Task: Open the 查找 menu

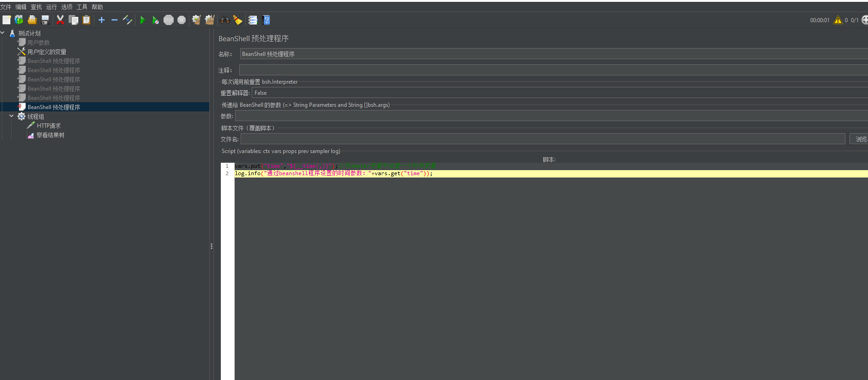Action: click(x=36, y=7)
